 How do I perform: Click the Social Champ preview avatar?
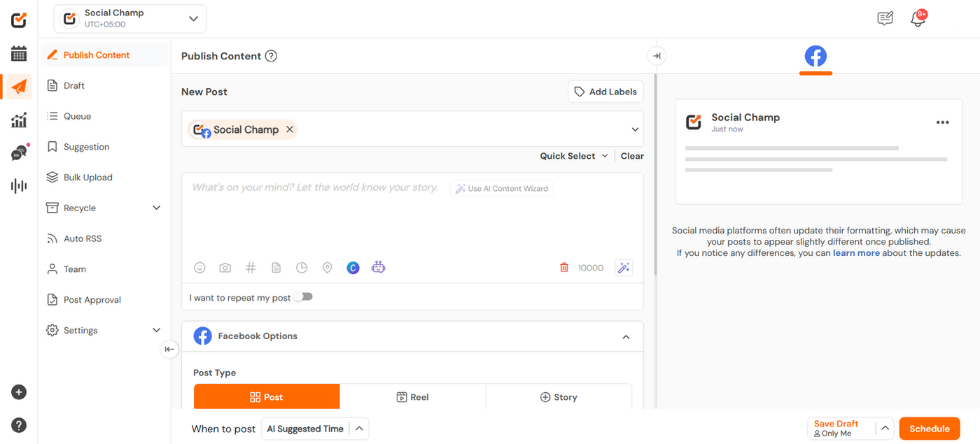click(693, 122)
